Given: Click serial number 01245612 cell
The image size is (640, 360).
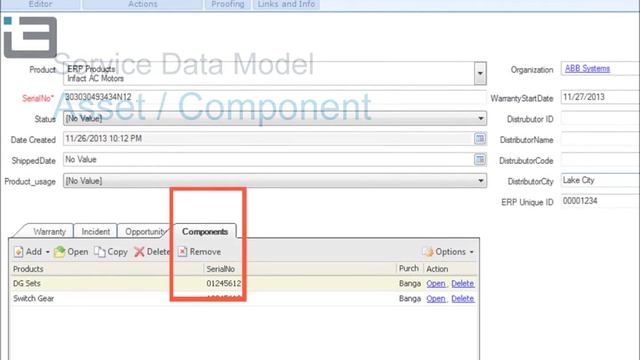Looking at the screenshot, I should pyautogui.click(x=224, y=284).
